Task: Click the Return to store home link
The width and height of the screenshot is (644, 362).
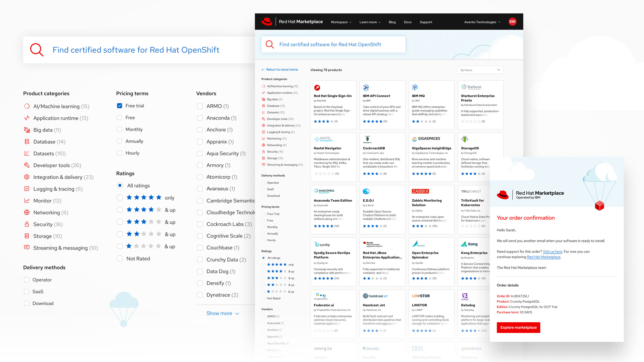Action: 280,70
